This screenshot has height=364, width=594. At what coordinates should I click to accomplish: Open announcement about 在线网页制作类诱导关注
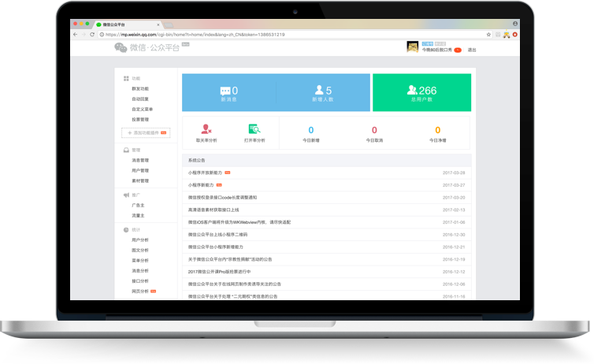point(235,284)
